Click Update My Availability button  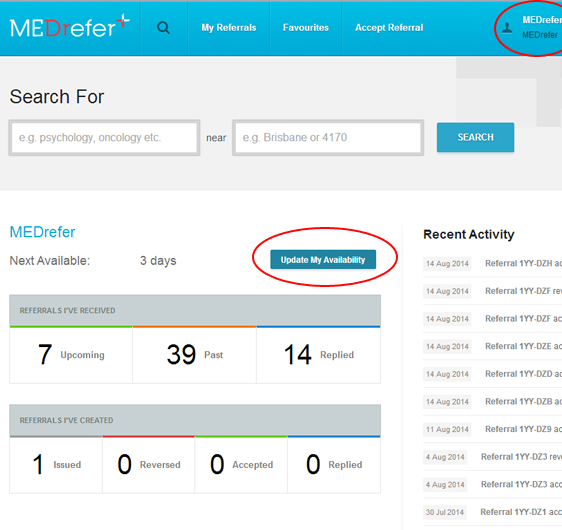pyautogui.click(x=323, y=259)
